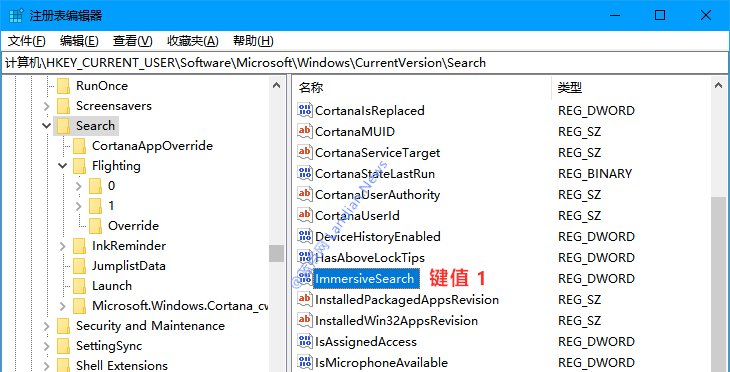Click the Override folder icon

pos(95,226)
